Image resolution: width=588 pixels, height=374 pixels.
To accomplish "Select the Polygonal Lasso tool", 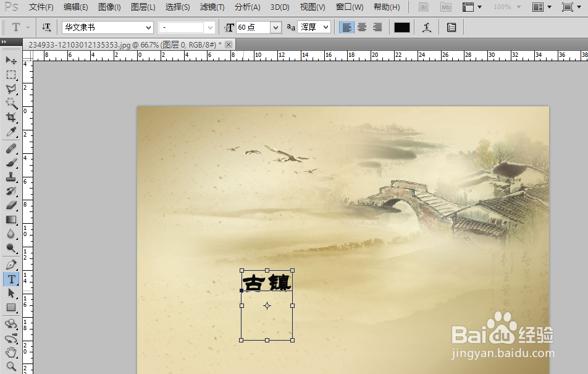I will pyautogui.click(x=11, y=88).
